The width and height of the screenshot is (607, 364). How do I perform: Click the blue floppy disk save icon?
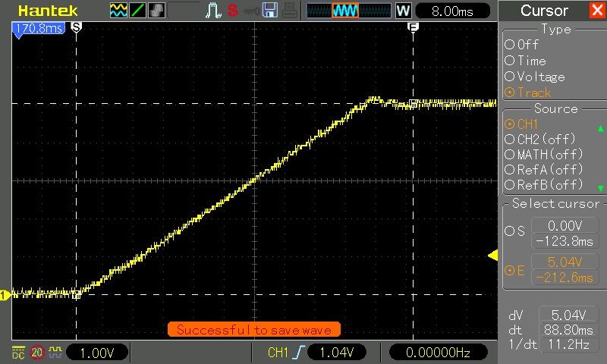[270, 11]
